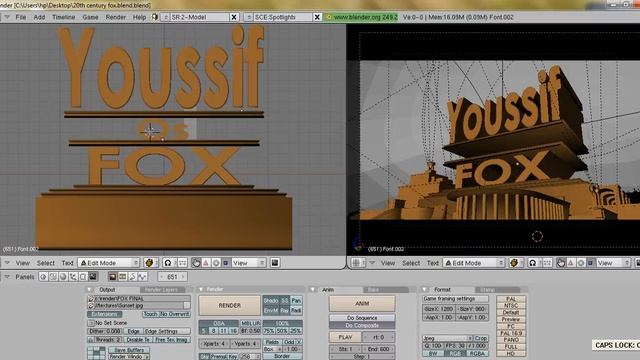
Task: Toggle the Edge render option
Action: coord(133,331)
